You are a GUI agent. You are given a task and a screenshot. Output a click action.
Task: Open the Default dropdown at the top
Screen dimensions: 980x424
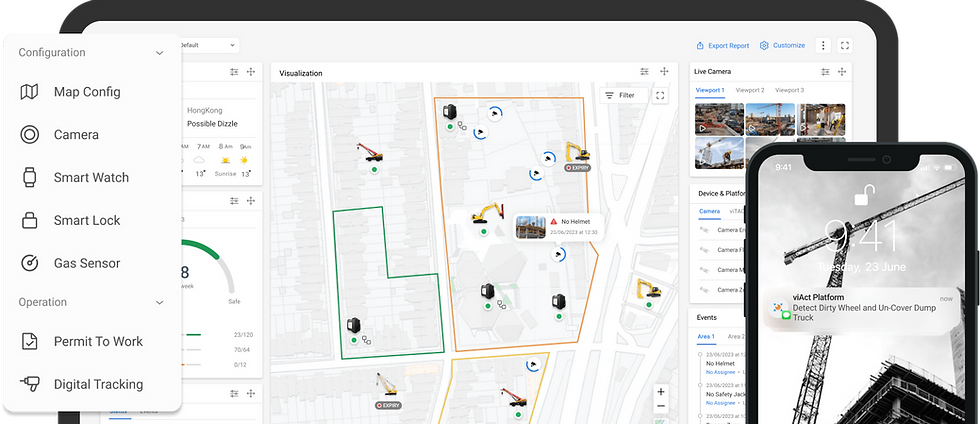coord(208,45)
